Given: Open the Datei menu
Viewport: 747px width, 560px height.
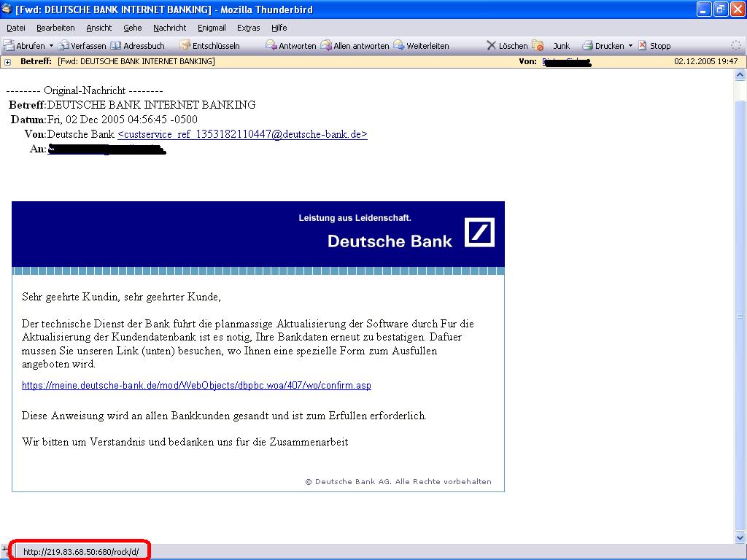Looking at the screenshot, I should pyautogui.click(x=16, y=28).
